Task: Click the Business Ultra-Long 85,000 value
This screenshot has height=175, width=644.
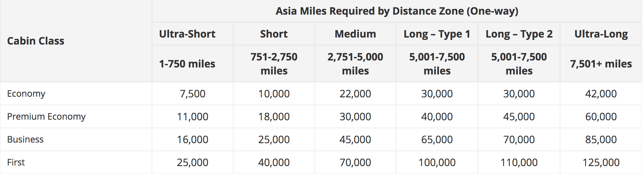Action: coord(601,139)
